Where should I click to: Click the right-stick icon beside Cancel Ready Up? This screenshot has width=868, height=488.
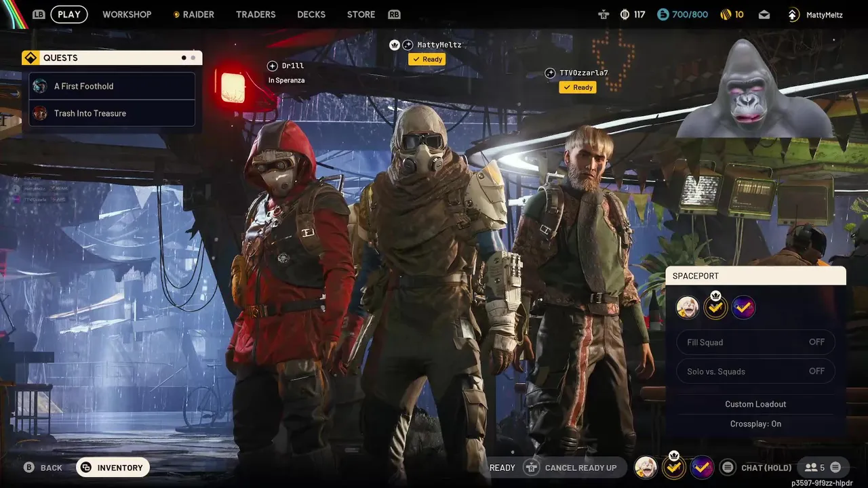[x=532, y=468]
